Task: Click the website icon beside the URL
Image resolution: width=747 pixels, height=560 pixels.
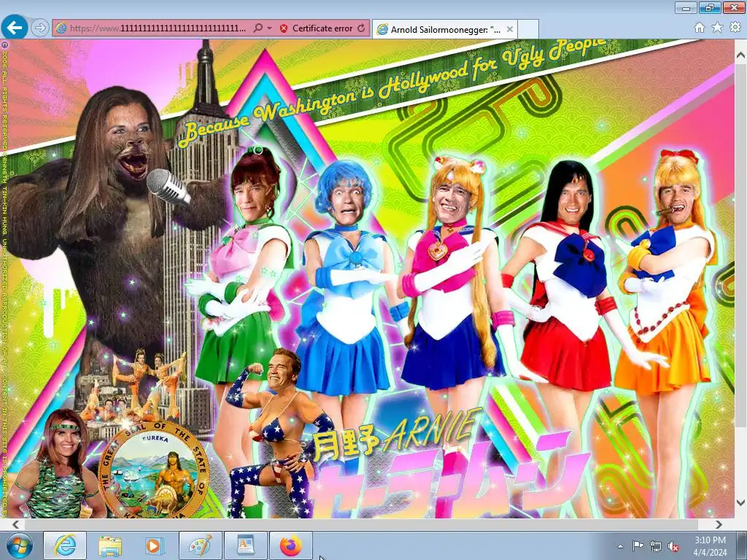Action: 61,28
